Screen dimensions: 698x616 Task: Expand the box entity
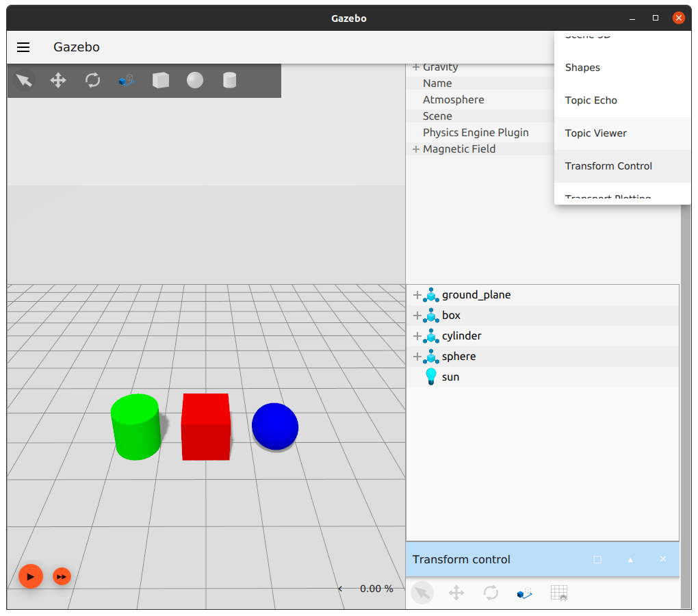click(x=417, y=316)
